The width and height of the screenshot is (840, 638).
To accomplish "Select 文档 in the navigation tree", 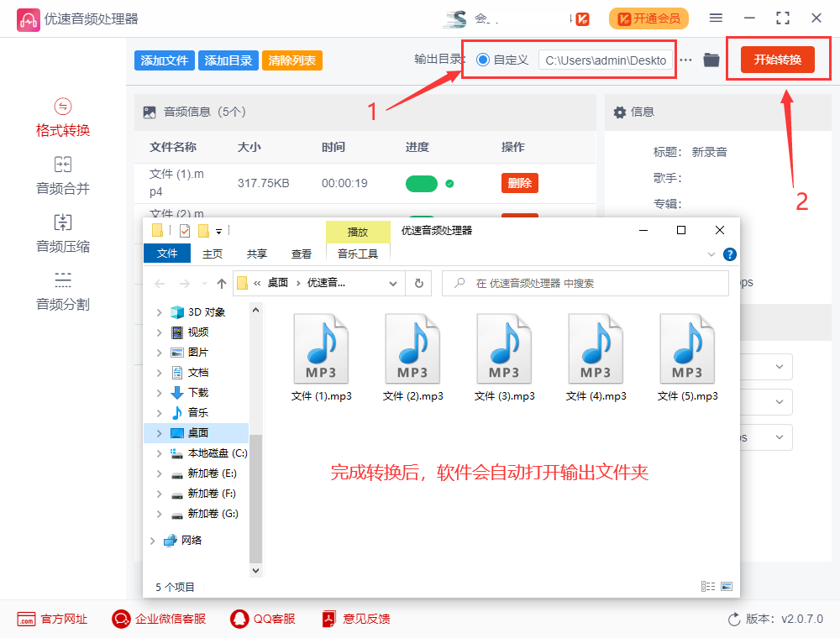I will (197, 373).
